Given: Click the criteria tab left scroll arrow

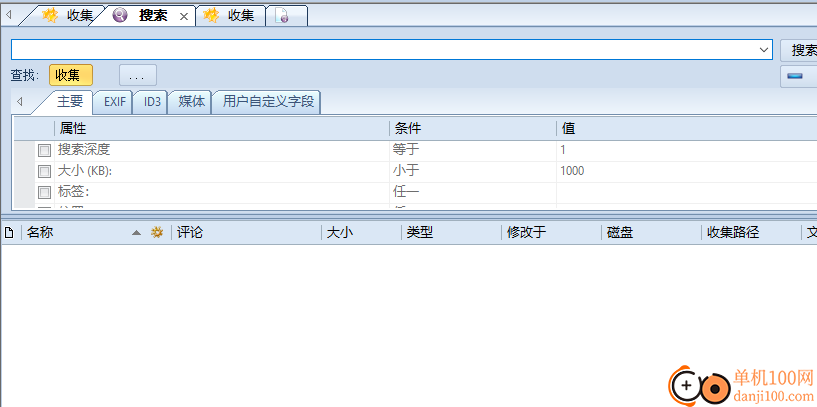Looking at the screenshot, I should coord(20,102).
